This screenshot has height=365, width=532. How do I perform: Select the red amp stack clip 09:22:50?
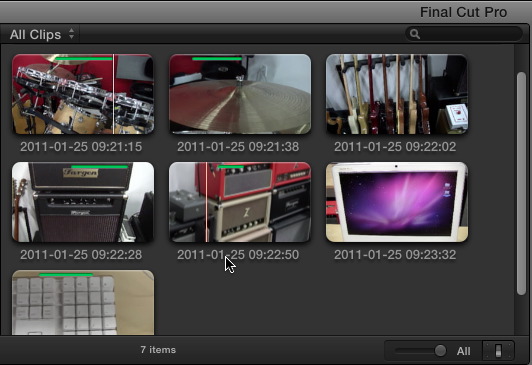(240, 202)
